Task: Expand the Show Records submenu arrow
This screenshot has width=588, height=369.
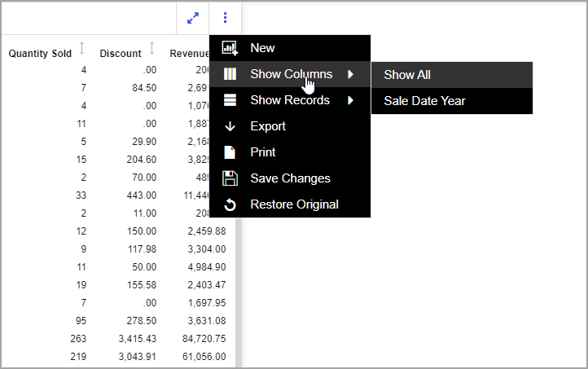Action: pos(351,100)
